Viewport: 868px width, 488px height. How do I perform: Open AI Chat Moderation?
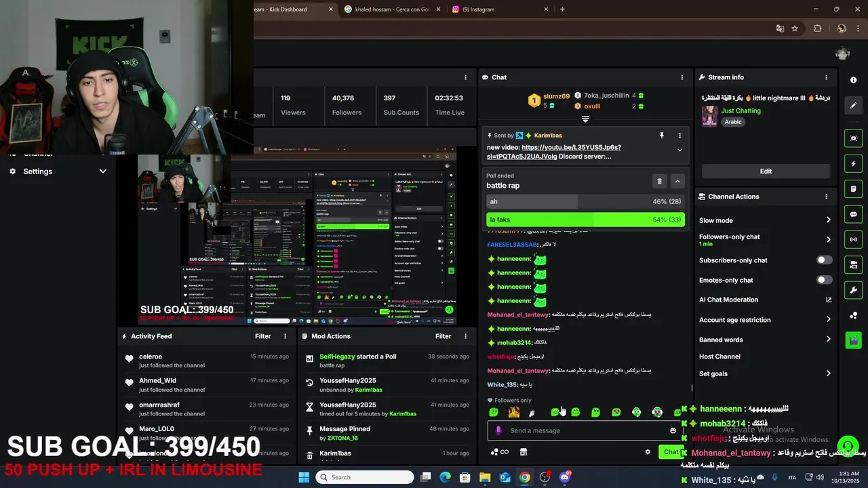tap(765, 300)
